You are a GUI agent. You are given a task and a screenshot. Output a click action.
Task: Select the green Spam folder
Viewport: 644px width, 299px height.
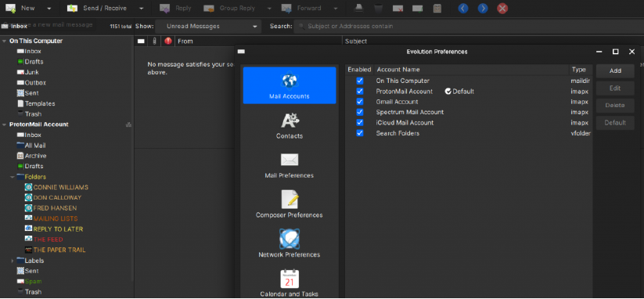coord(29,282)
